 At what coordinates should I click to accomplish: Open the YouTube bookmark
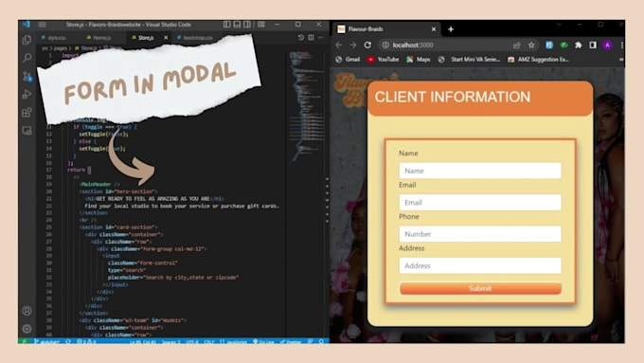click(x=384, y=60)
